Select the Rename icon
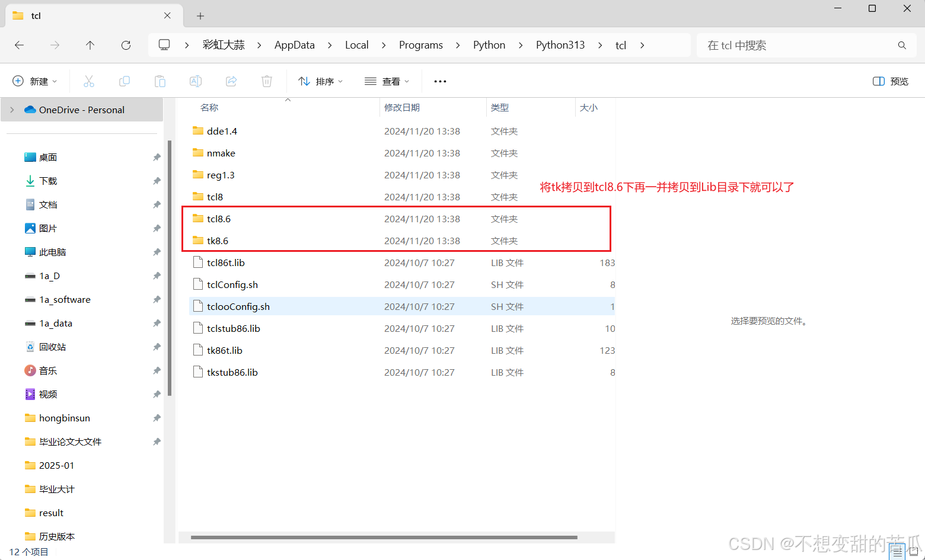925x560 pixels. click(196, 81)
